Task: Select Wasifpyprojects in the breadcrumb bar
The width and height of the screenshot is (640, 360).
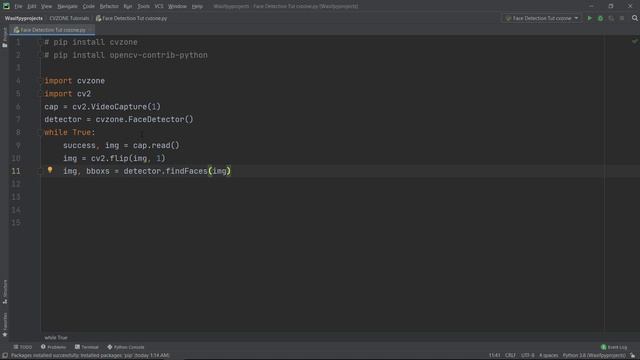Action: click(x=24, y=18)
